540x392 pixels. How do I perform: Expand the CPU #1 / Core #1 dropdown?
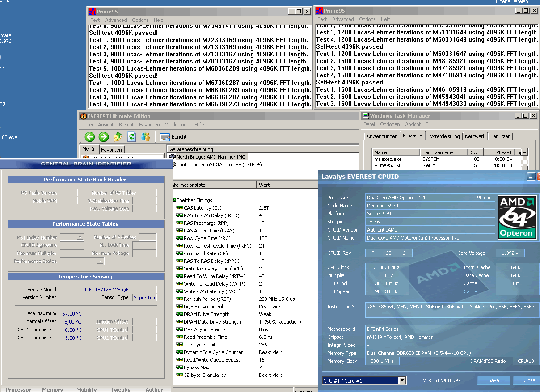(x=402, y=381)
